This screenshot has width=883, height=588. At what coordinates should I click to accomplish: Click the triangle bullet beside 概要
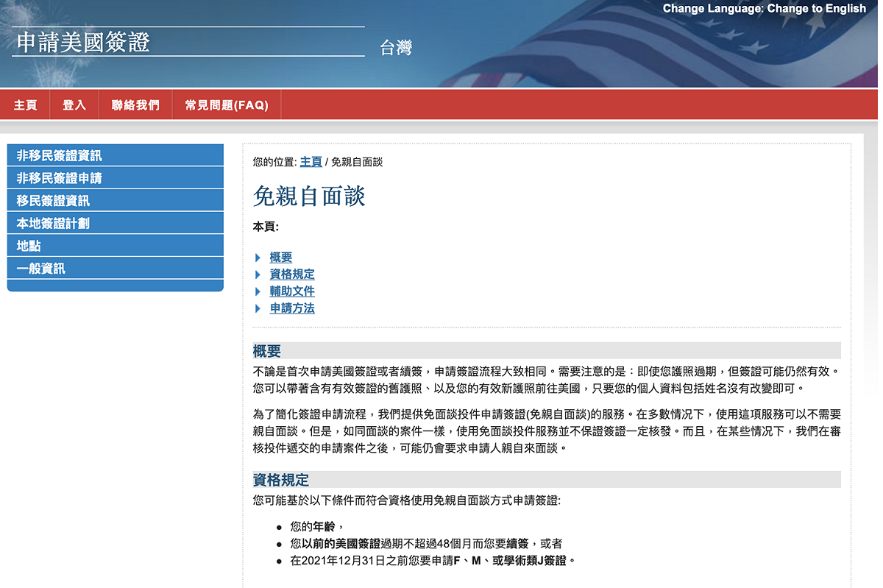coord(258,258)
